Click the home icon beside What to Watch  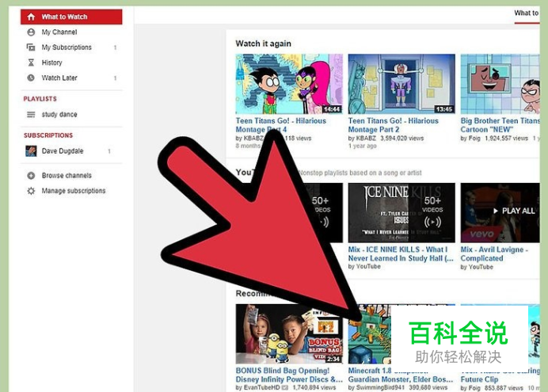tap(31, 17)
